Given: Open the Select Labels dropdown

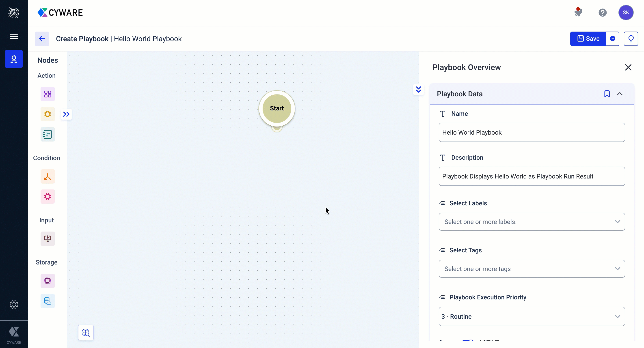Looking at the screenshot, I should [532, 221].
